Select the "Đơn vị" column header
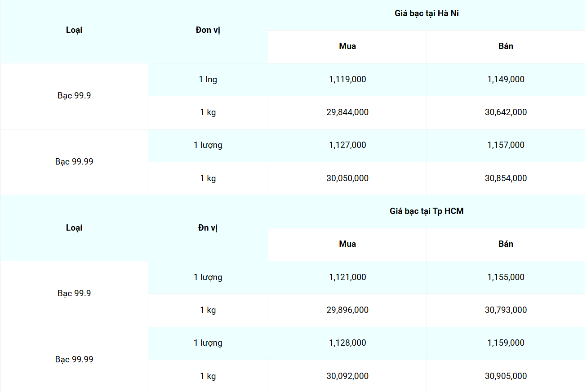The width and height of the screenshot is (587, 392). (x=208, y=30)
